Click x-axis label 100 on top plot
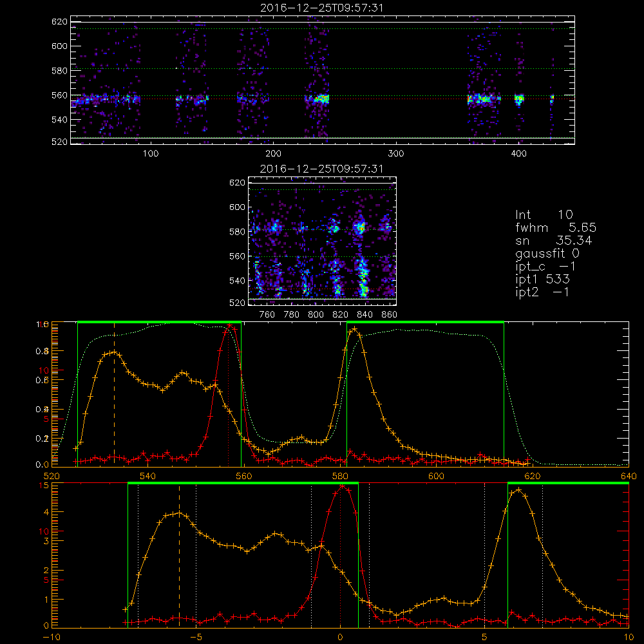Screen dimensions: 644x644 [150, 154]
